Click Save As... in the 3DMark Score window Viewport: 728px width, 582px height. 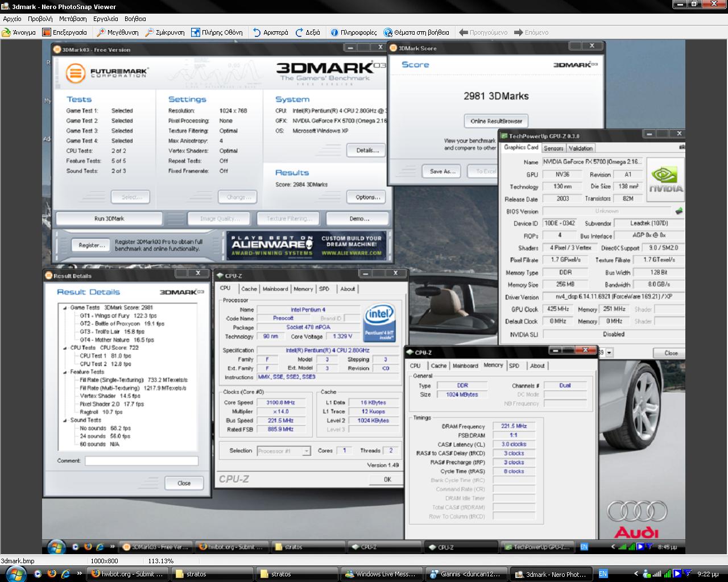[442, 171]
